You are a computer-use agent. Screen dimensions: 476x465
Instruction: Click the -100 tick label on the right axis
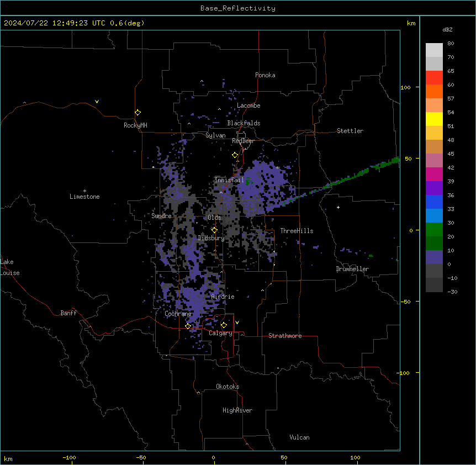(404, 373)
